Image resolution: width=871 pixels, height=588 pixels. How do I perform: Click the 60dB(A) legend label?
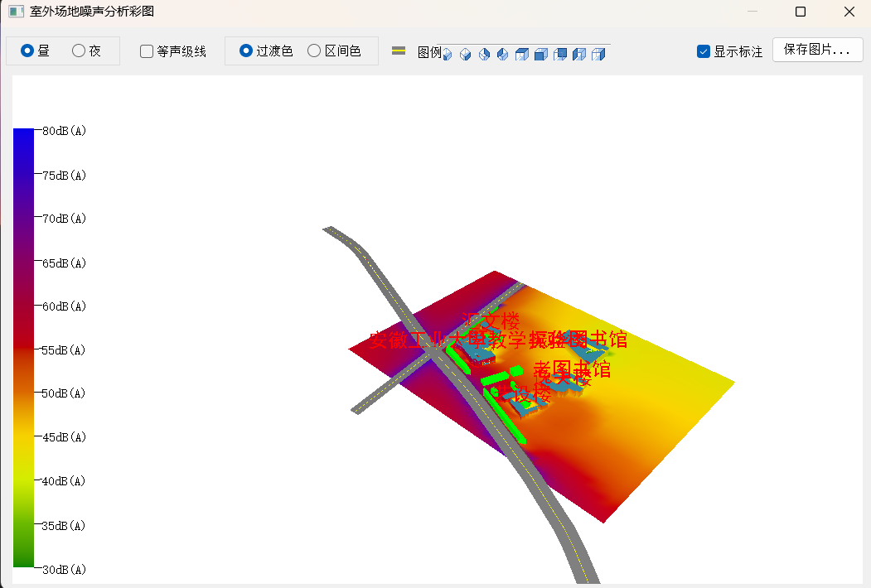pyautogui.click(x=65, y=306)
